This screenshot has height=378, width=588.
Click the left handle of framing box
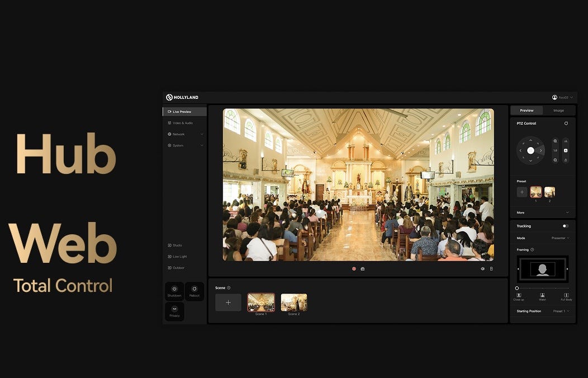coord(518,269)
